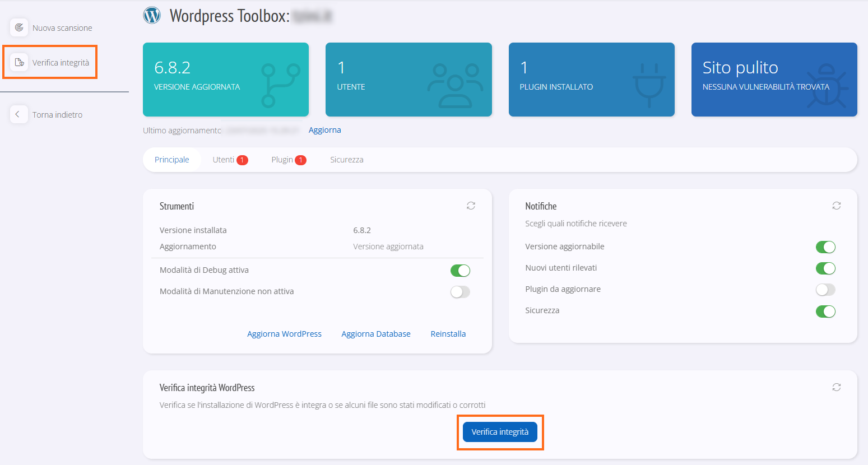This screenshot has height=465, width=868.
Task: Click the bug icon in Sito pulito card
Action: click(x=827, y=85)
